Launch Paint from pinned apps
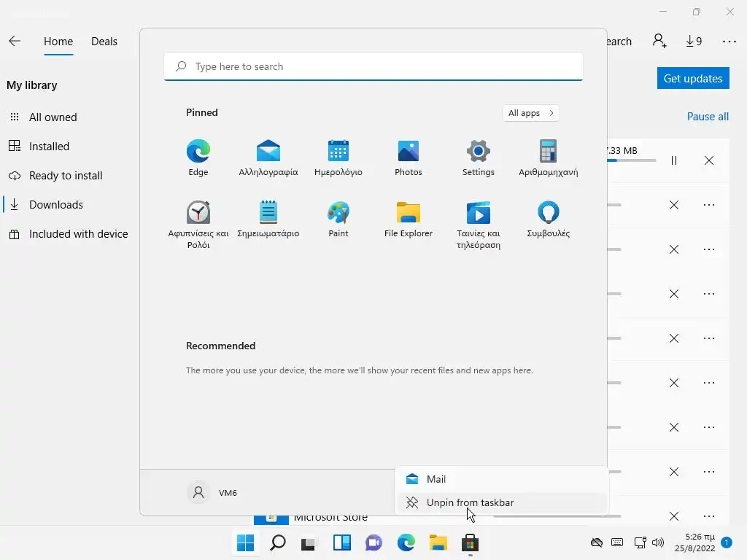Image resolution: width=747 pixels, height=560 pixels. coord(338,219)
